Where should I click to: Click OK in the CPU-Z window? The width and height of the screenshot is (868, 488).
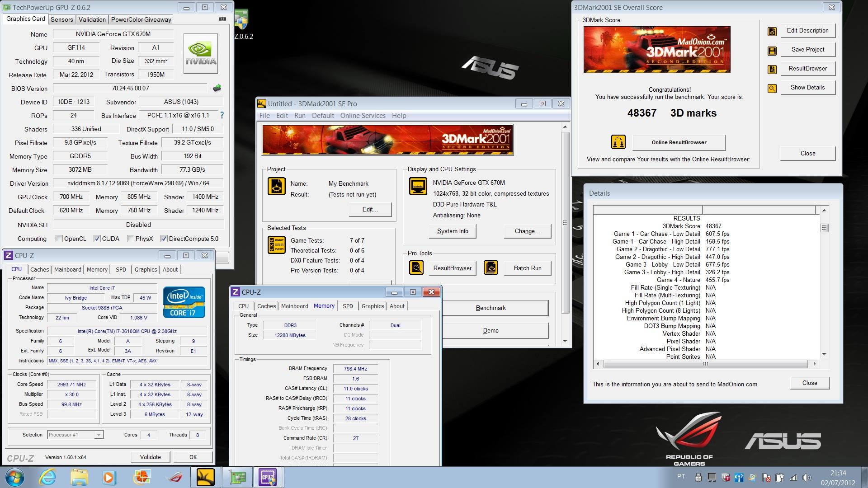click(x=193, y=457)
